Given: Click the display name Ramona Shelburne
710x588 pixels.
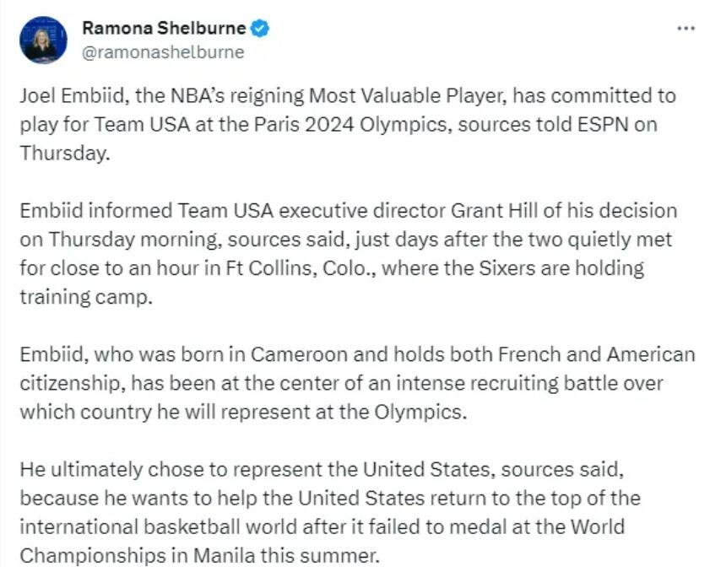Looking at the screenshot, I should tap(164, 28).
